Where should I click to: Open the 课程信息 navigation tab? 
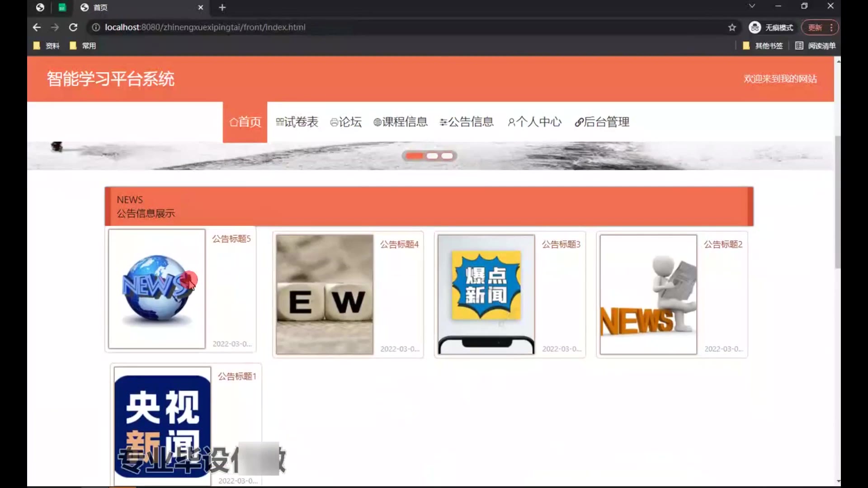401,122
